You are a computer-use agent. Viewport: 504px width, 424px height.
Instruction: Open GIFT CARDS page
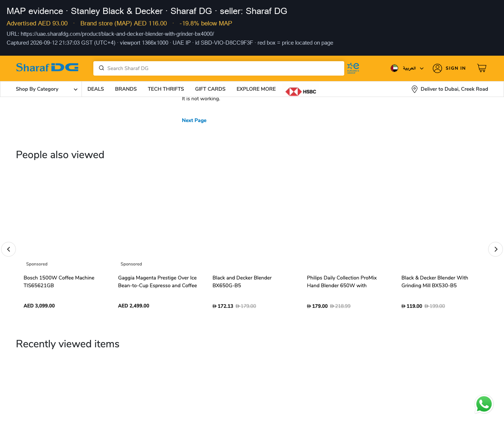[x=210, y=89]
